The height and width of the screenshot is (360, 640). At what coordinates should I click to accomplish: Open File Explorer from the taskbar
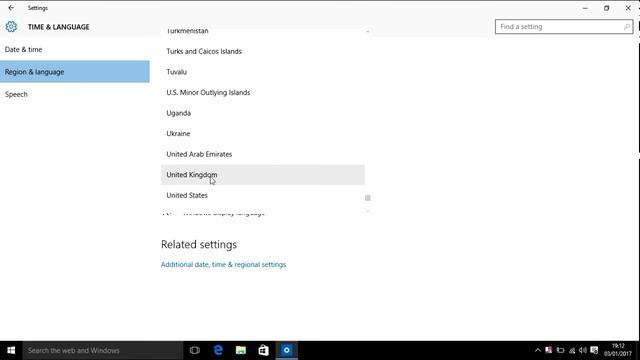(x=241, y=350)
